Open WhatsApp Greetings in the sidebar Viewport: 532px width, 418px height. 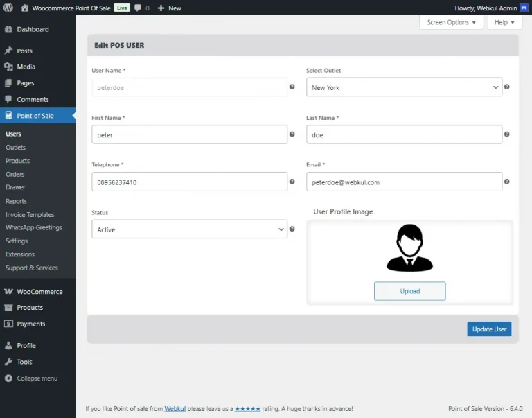[x=34, y=228]
